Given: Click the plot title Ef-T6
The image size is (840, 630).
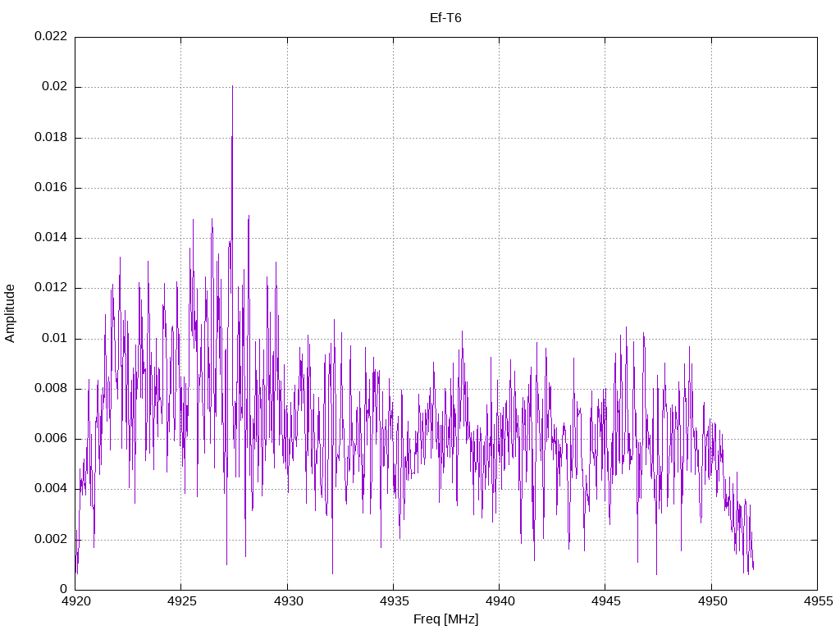Looking at the screenshot, I should (445, 18).
